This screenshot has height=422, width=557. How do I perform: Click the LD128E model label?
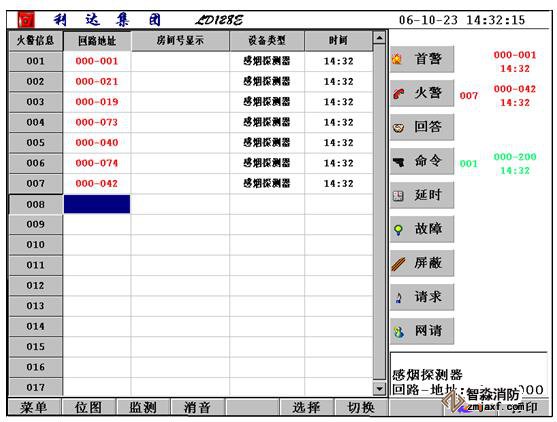pyautogui.click(x=219, y=20)
